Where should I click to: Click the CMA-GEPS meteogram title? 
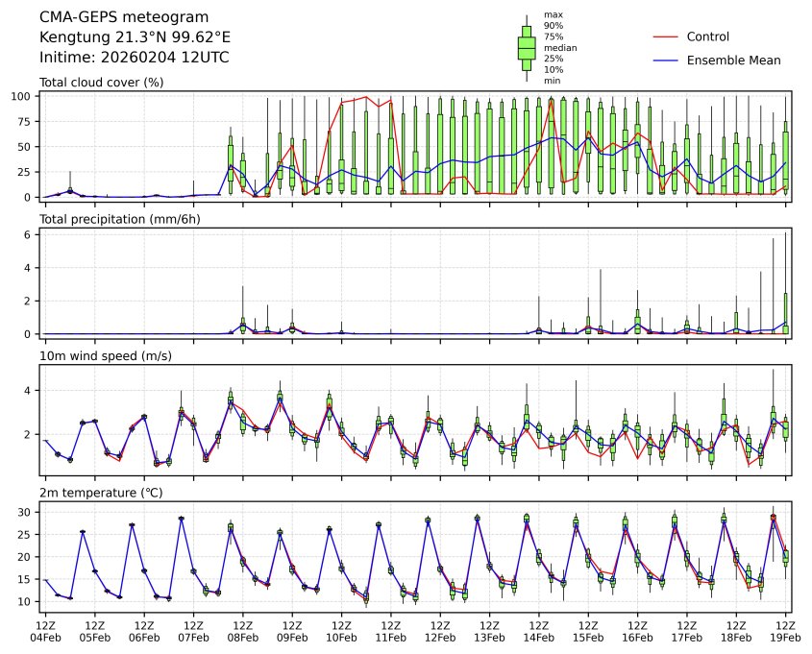coord(111,17)
